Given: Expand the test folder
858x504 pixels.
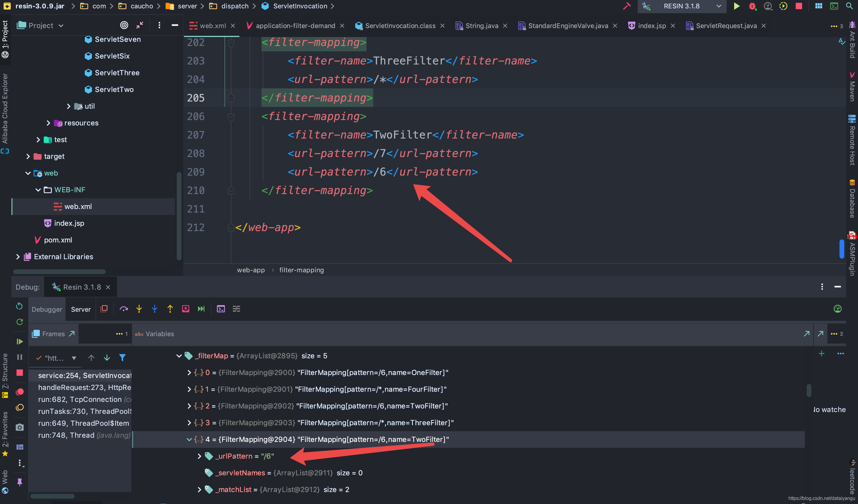Looking at the screenshot, I should pos(38,140).
